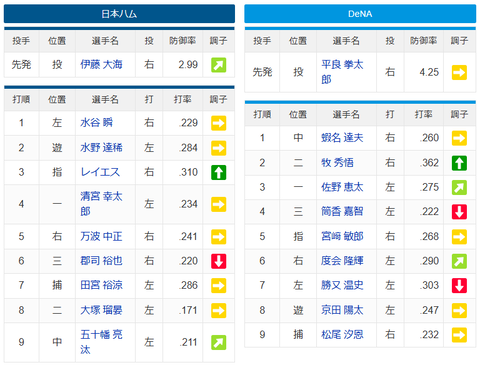Click the .211 batting average

[189, 342]
